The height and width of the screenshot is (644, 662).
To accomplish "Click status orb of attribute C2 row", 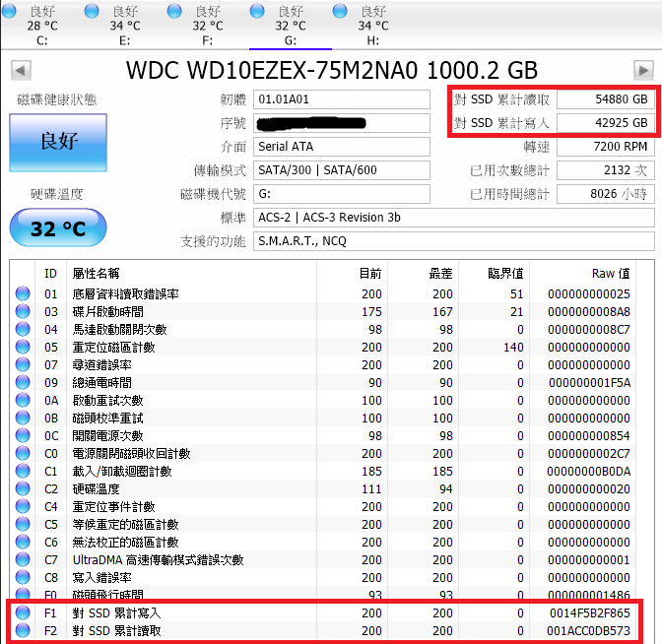I will (x=23, y=488).
